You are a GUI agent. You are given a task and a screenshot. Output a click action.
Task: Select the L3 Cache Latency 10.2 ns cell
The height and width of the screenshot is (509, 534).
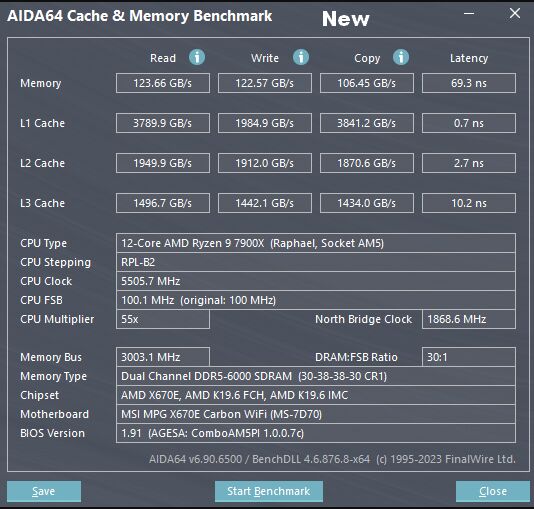point(469,203)
